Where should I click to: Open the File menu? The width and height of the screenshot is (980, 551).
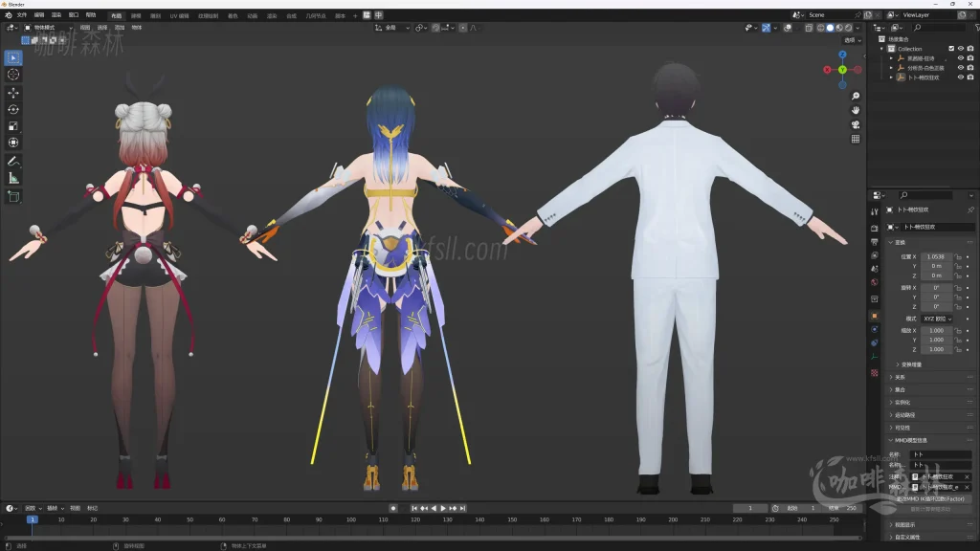coord(22,15)
